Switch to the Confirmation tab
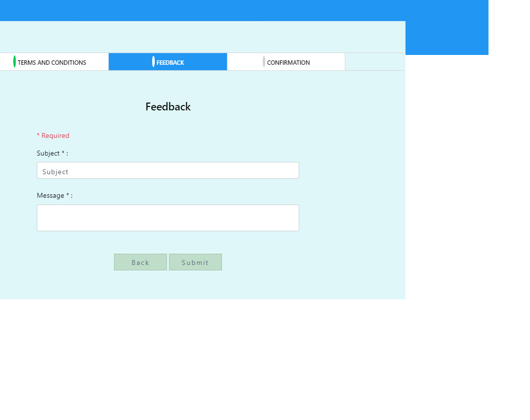This screenshot has width=530, height=420. click(288, 62)
